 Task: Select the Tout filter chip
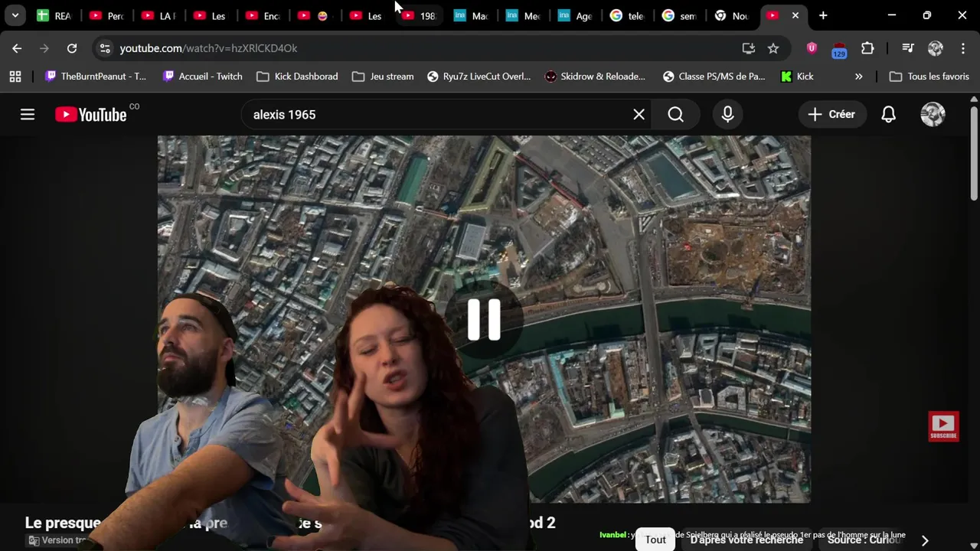(x=655, y=540)
